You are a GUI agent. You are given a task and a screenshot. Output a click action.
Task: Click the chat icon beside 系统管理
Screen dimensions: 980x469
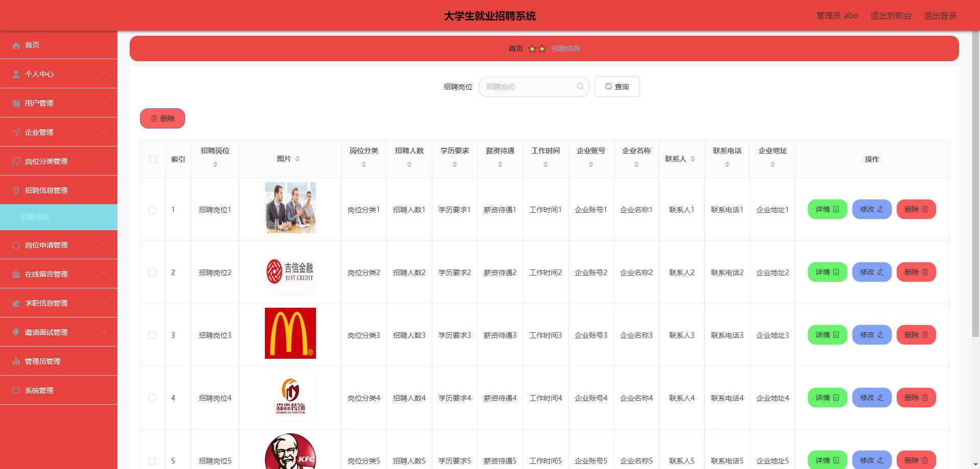coord(16,391)
